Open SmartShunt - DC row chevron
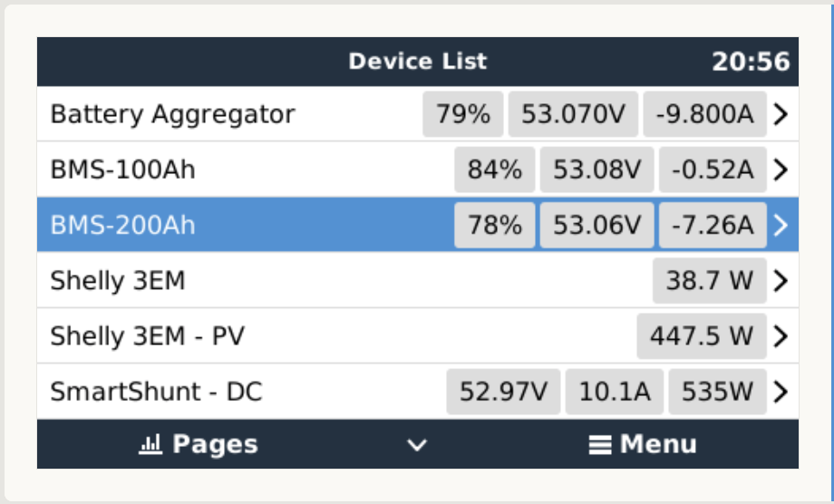Image resolution: width=834 pixels, height=504 pixels. 780,392
